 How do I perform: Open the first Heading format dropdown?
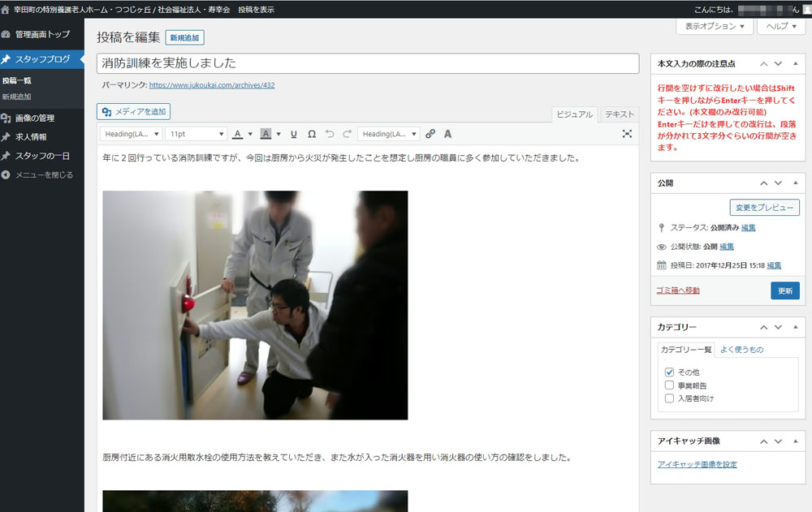(x=132, y=134)
